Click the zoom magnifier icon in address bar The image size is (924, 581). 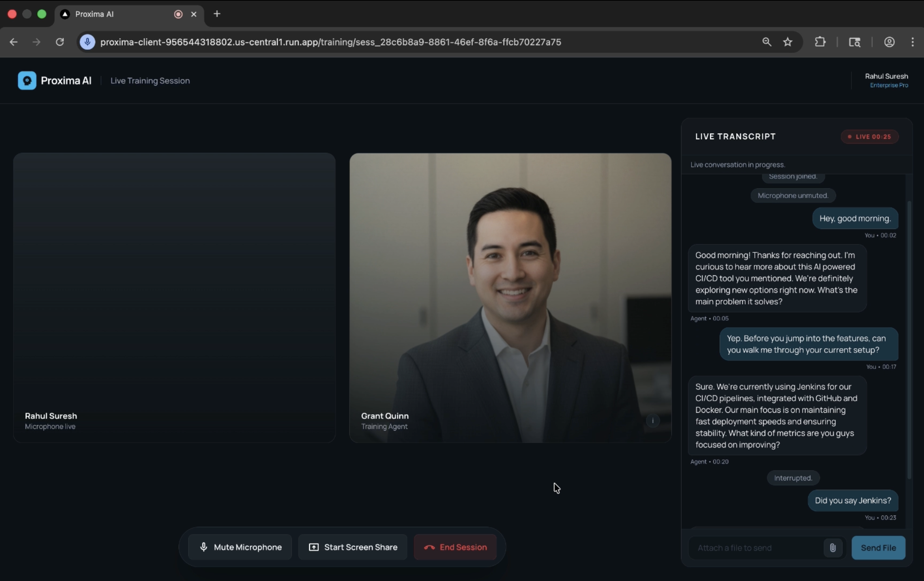point(766,42)
